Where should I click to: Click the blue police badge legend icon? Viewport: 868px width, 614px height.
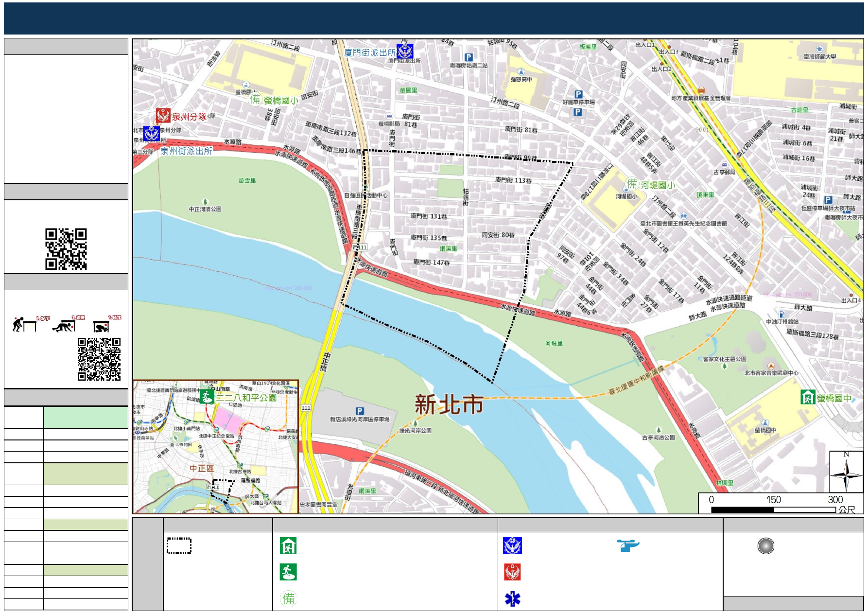[512, 545]
